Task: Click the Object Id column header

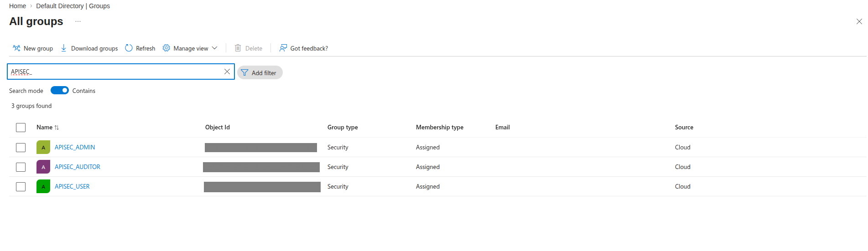Action: [x=218, y=127]
